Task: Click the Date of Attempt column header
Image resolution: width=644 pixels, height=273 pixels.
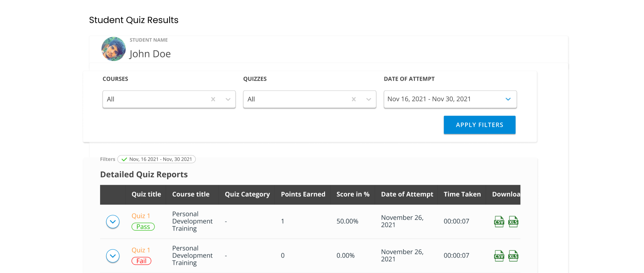Action: [407, 194]
